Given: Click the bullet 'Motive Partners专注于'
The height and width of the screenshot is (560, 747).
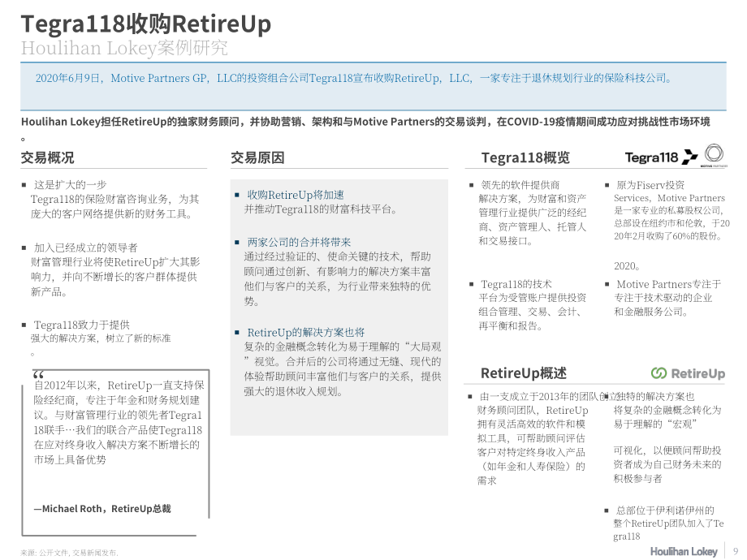Looking at the screenshot, I should [x=668, y=284].
